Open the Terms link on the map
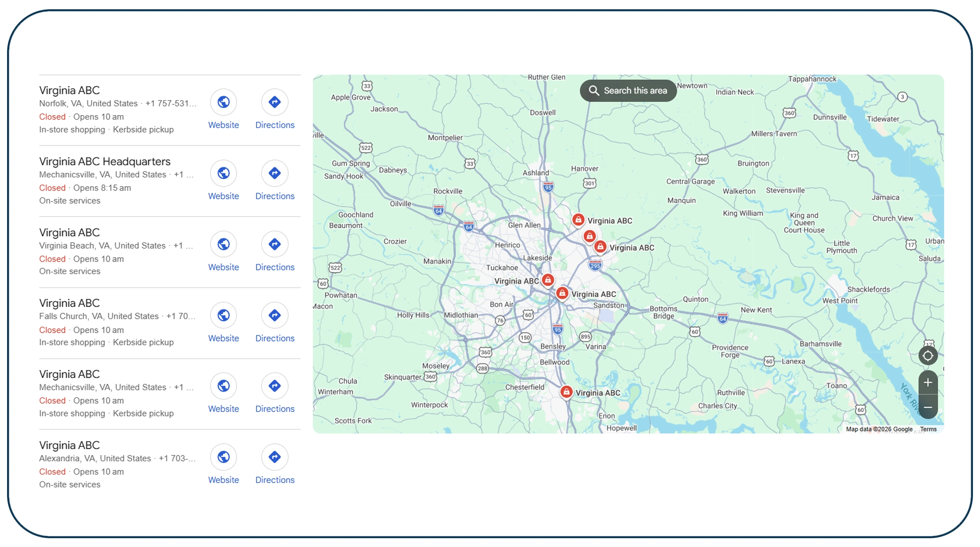980x547 pixels. [928, 429]
